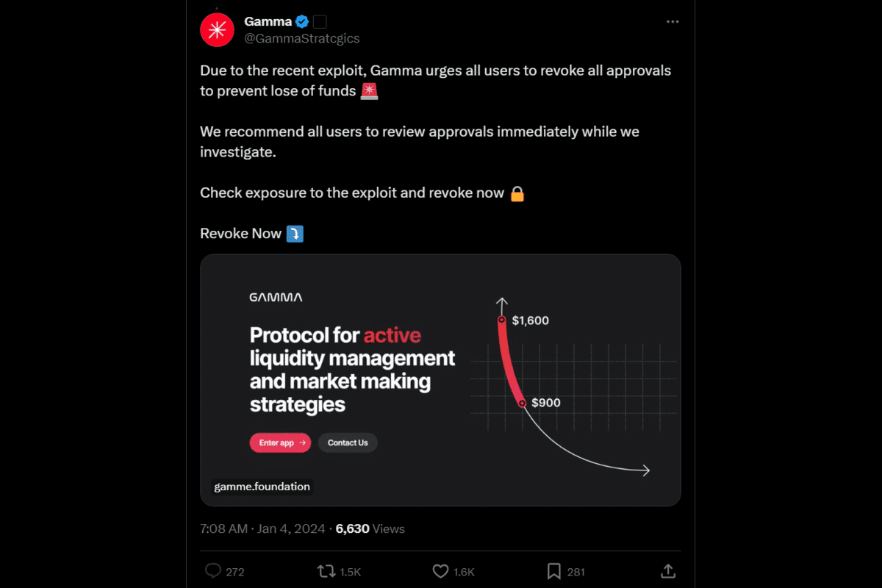Click the lock emoji after revoke now
Viewport: 882px width, 588px height.
click(517, 193)
